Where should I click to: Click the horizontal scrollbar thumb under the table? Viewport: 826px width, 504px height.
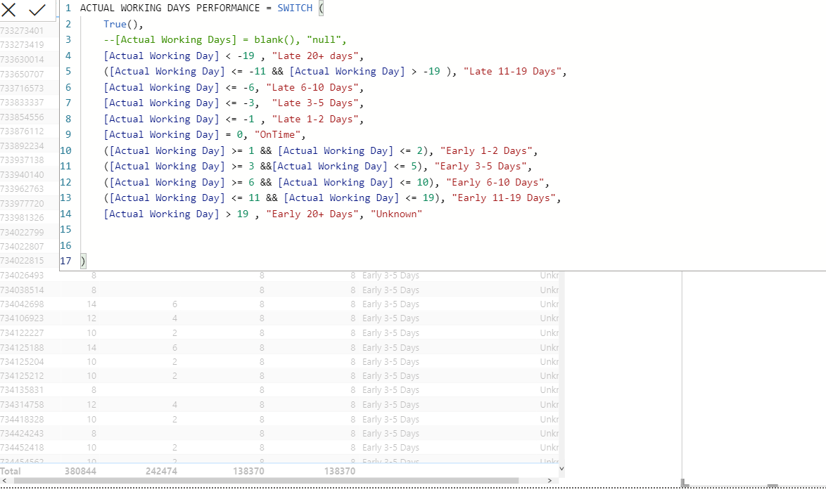(x=266, y=481)
